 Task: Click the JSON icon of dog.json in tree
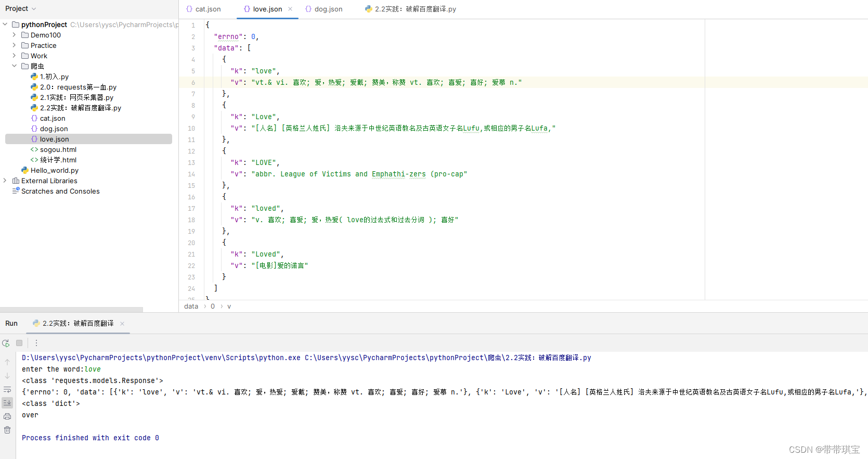34,129
